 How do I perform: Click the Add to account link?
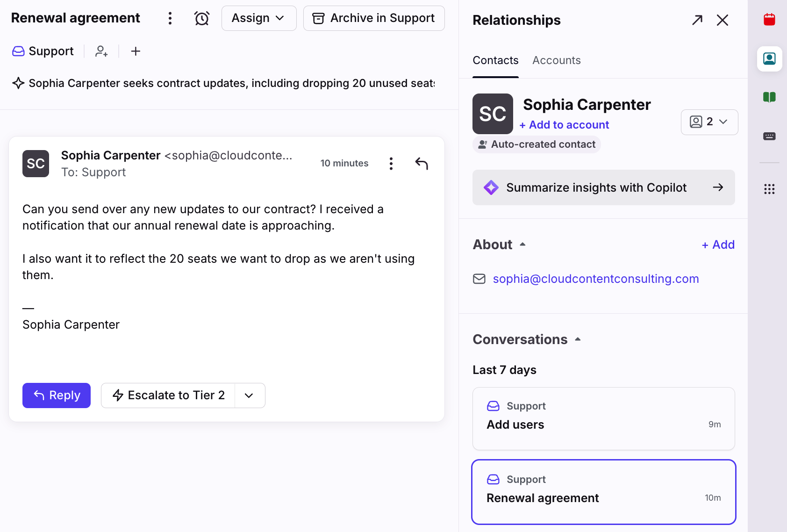click(x=564, y=125)
